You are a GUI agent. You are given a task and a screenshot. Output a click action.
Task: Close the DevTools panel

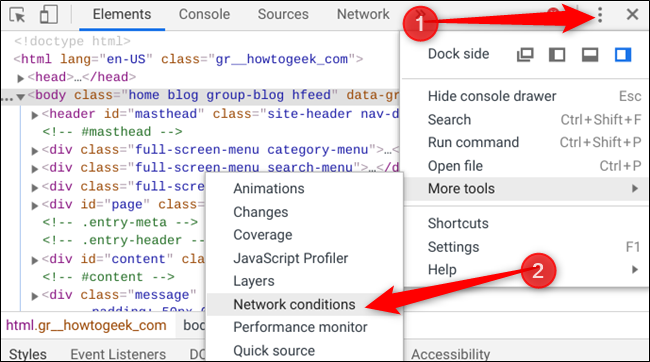[x=632, y=15]
